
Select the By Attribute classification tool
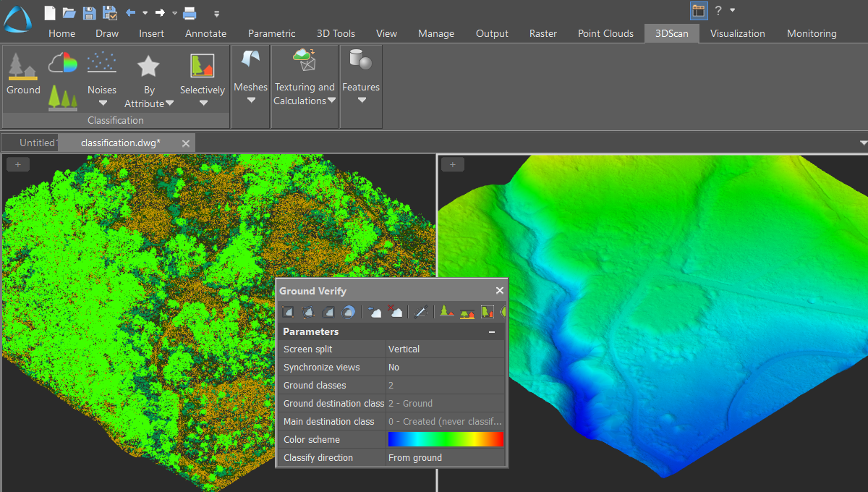148,76
